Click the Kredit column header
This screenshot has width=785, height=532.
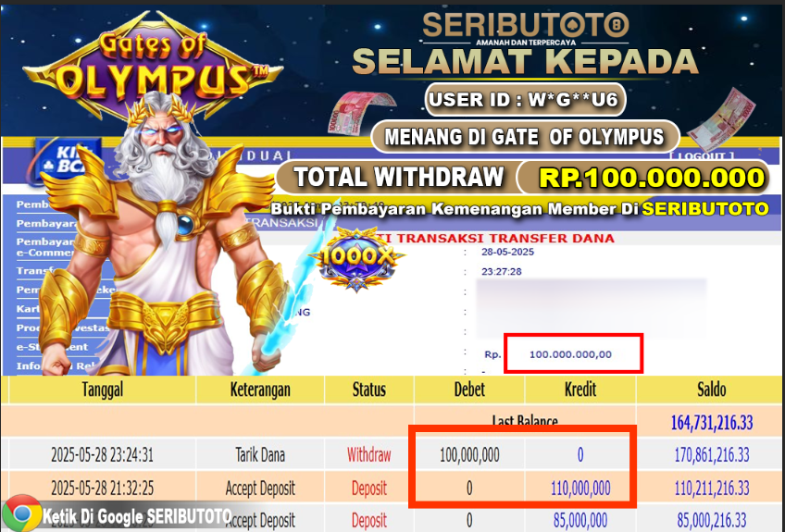(580, 390)
